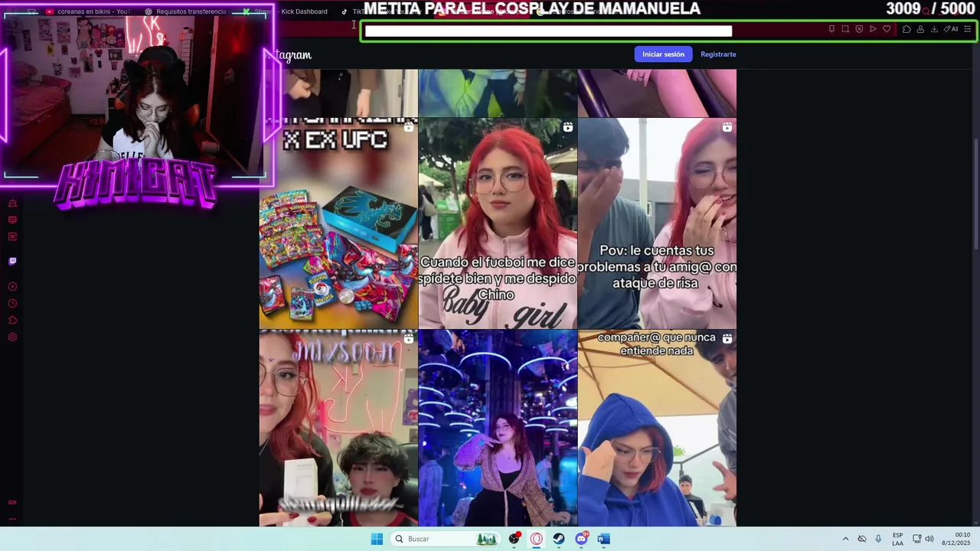Screen dimensions: 980x551
Task: Open the extensions cube icon
Action: coord(906,29)
